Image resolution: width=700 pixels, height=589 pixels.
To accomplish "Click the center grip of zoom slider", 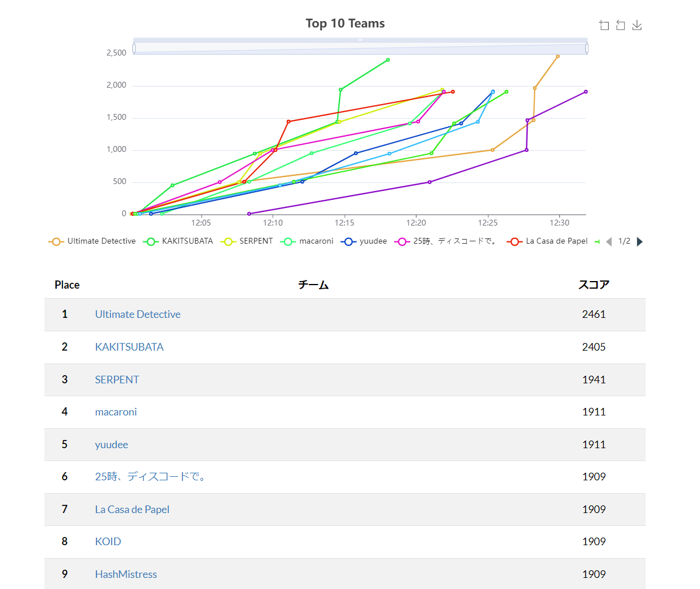I will click(x=361, y=40).
